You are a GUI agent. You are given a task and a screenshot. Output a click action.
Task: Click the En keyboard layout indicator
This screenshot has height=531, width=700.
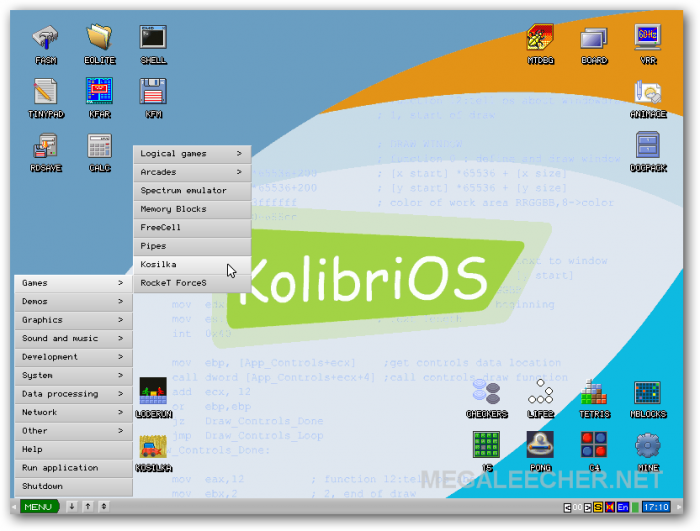pos(623,507)
